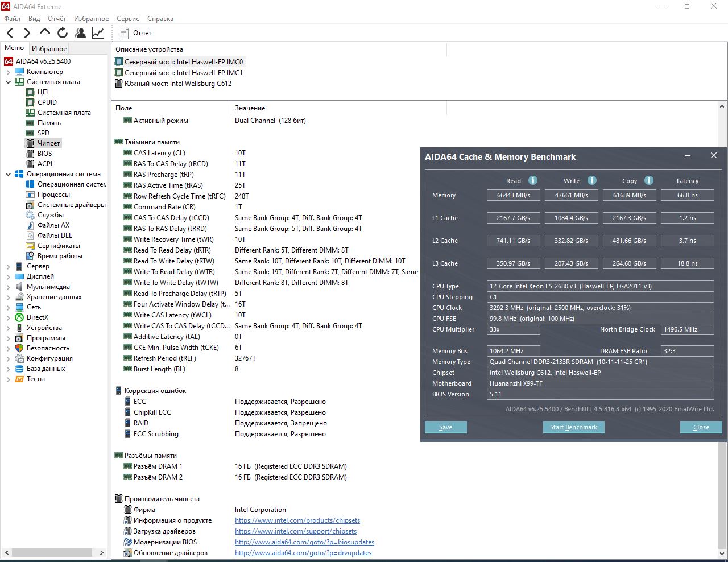Click the Отчёт report toolbar button
This screenshot has width=728, height=562.
pyautogui.click(x=135, y=33)
